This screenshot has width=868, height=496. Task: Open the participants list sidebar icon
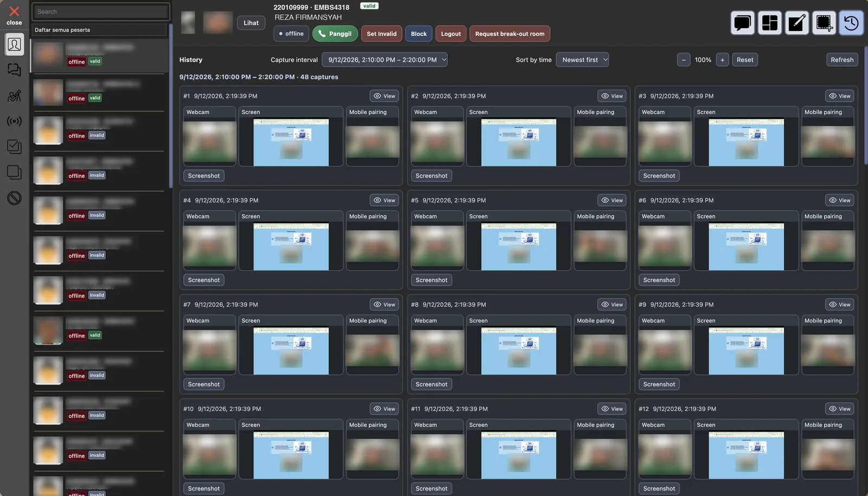(x=15, y=44)
